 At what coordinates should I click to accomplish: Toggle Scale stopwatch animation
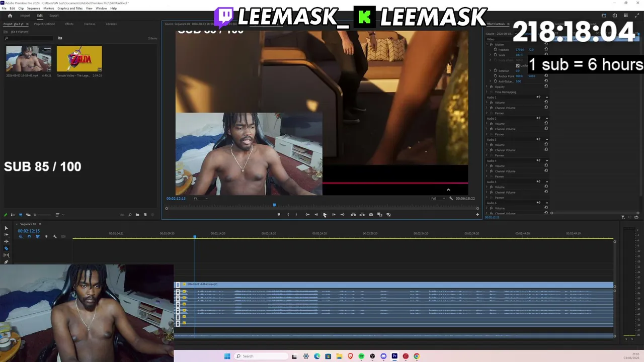496,55
